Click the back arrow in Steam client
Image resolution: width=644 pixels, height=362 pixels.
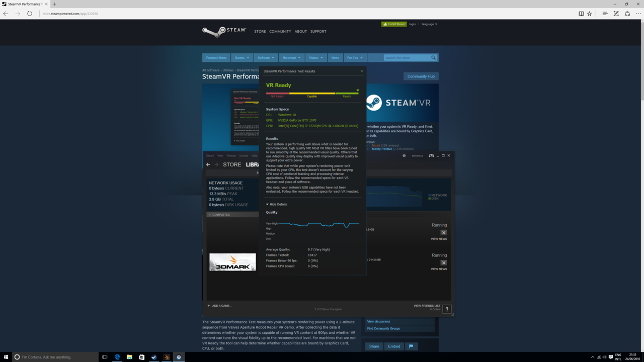[x=208, y=164]
